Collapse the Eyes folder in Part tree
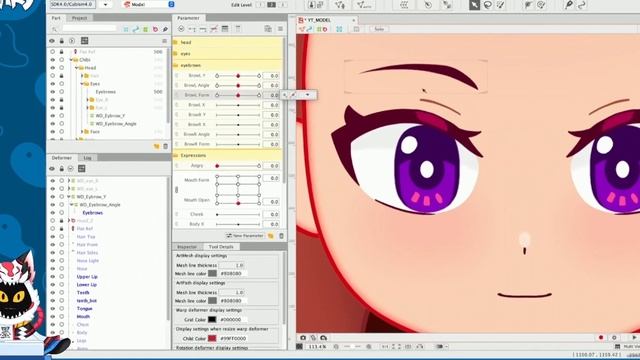 point(82,84)
